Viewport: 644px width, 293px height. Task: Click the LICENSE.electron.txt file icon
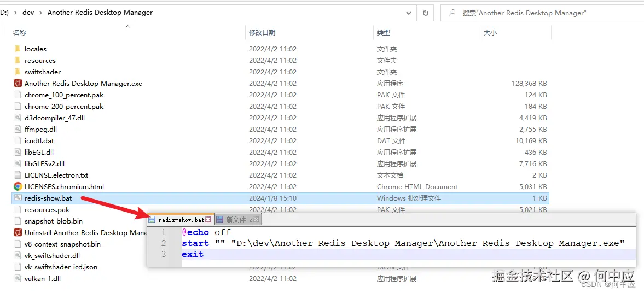click(18, 175)
